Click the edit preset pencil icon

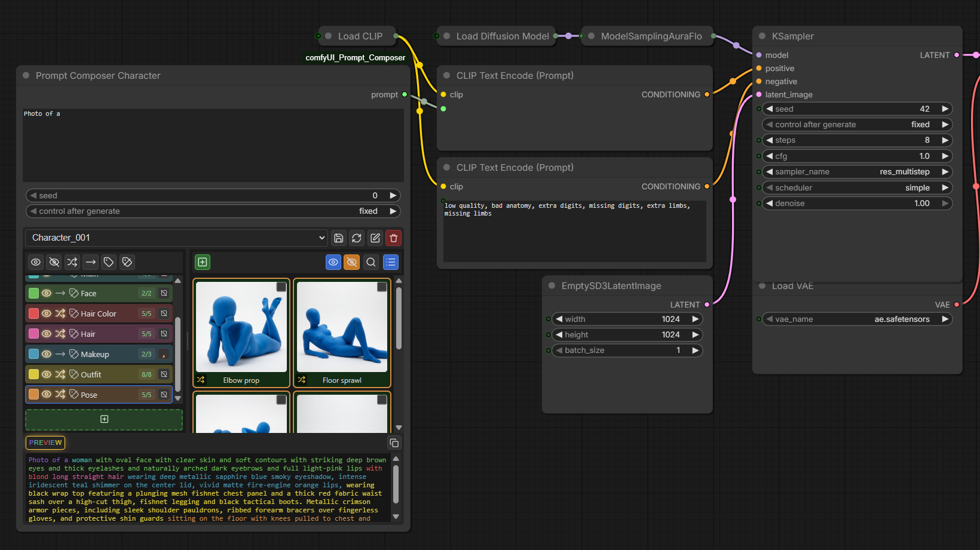click(x=375, y=238)
